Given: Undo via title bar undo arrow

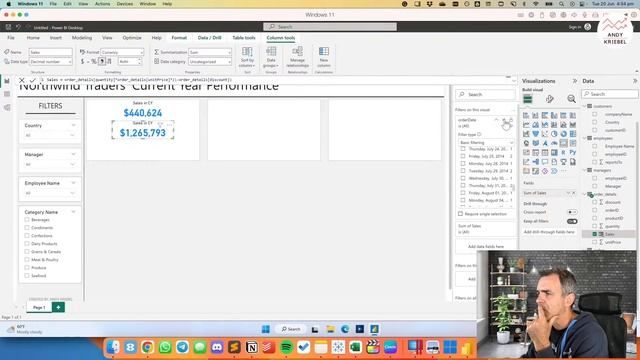Looking at the screenshot, I should (x=18, y=27).
